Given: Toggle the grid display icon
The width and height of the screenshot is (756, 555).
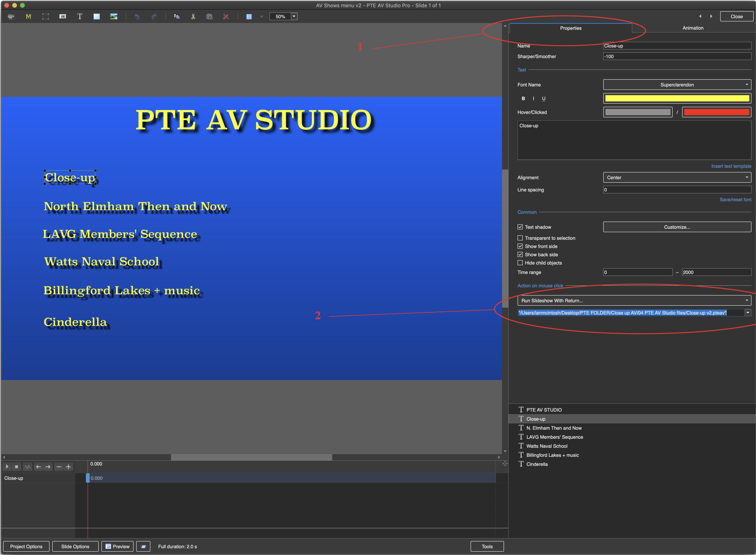Looking at the screenshot, I should point(249,17).
